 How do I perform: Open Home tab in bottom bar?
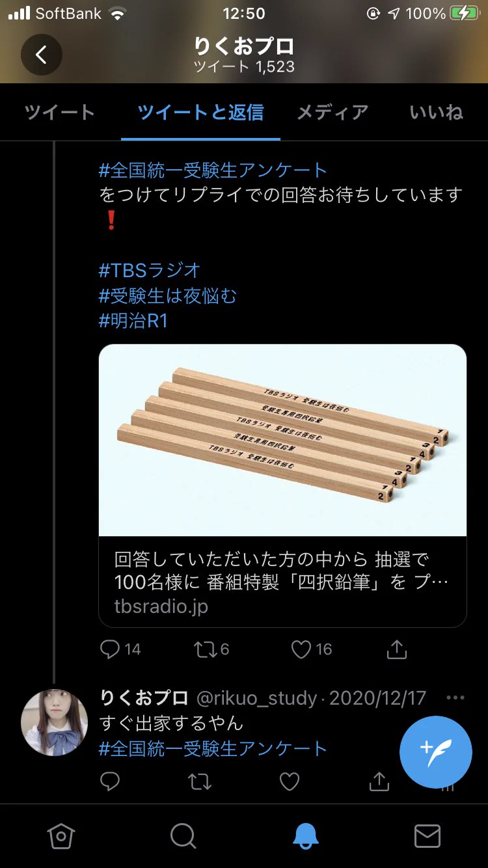click(x=61, y=836)
